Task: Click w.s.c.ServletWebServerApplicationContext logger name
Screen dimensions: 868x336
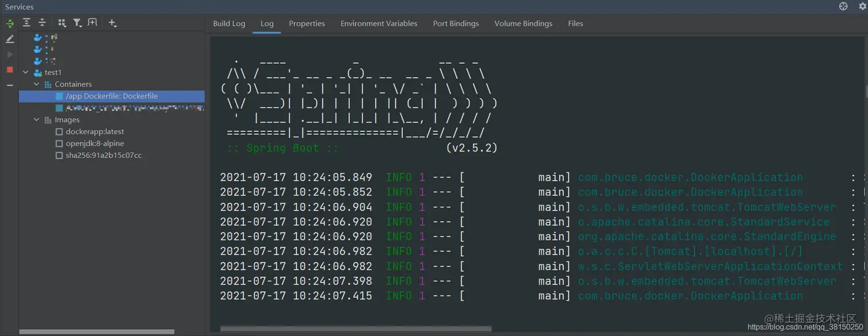Action: tap(710, 267)
